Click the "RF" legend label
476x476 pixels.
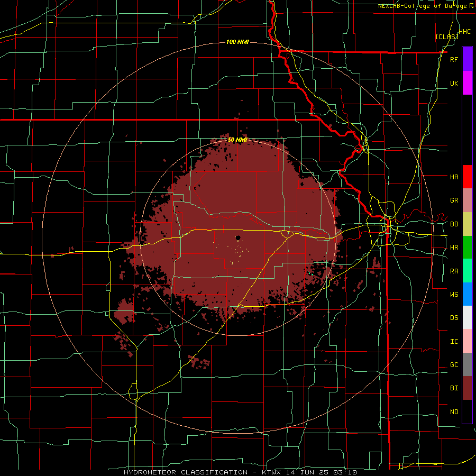pos(454,59)
